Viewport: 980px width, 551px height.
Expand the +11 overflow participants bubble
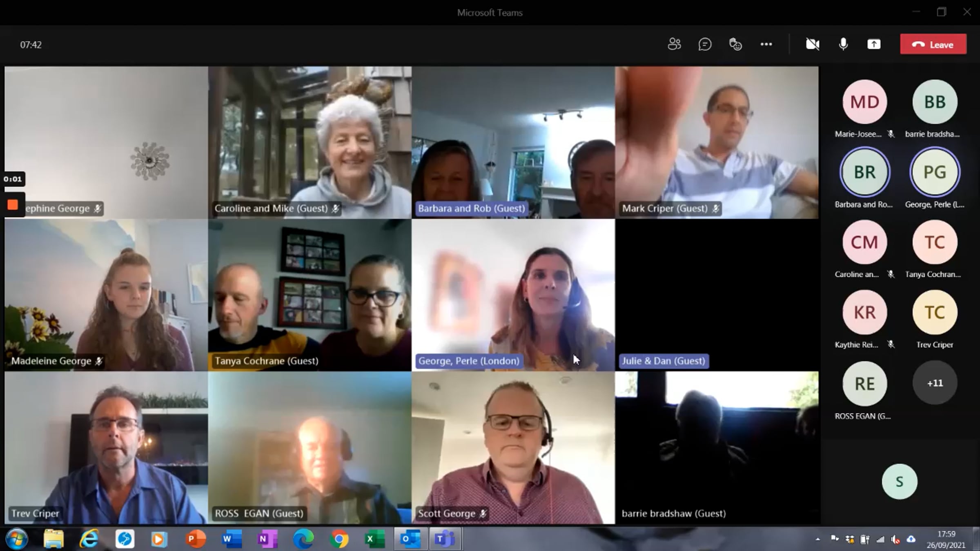(935, 383)
